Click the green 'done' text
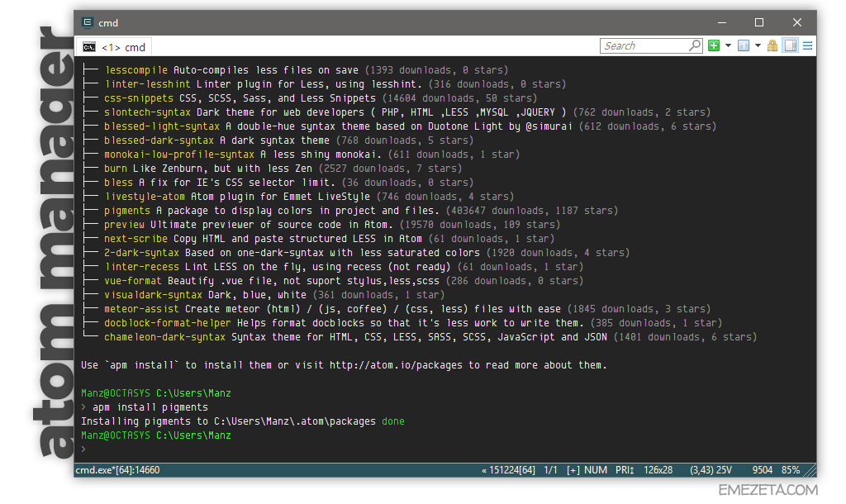The width and height of the screenshot is (846, 504). pos(393,421)
